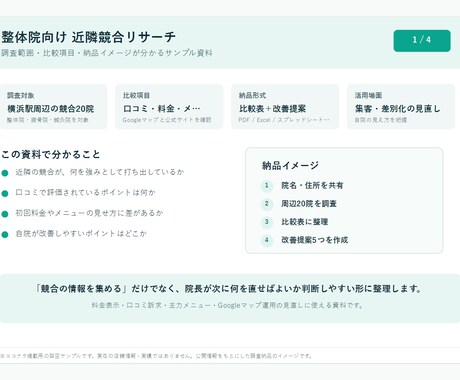The image size is (460, 380).
Task: Select bullet 口コミで評価されているポイントは何か
Action: [85, 193]
